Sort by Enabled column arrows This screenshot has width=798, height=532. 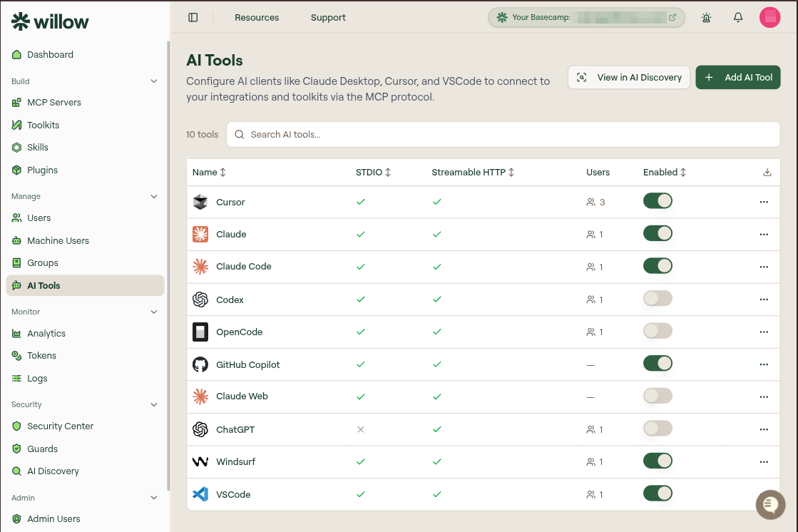pyautogui.click(x=683, y=173)
